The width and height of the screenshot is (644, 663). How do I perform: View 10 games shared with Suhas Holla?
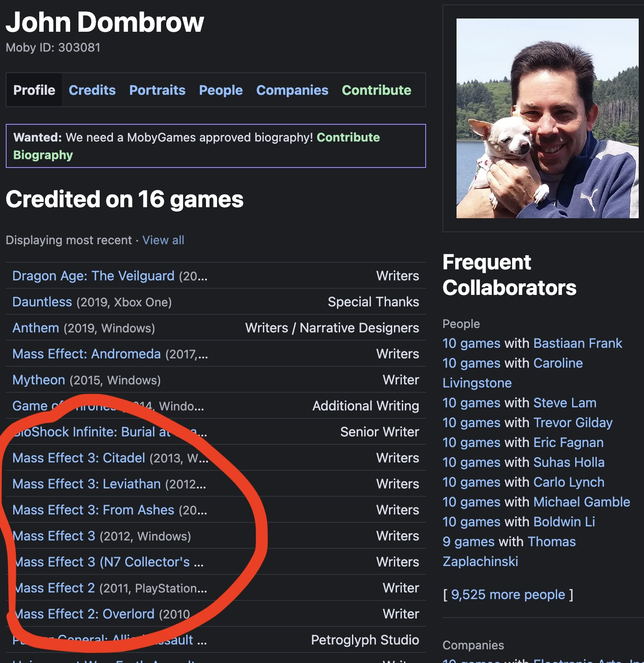point(472,462)
